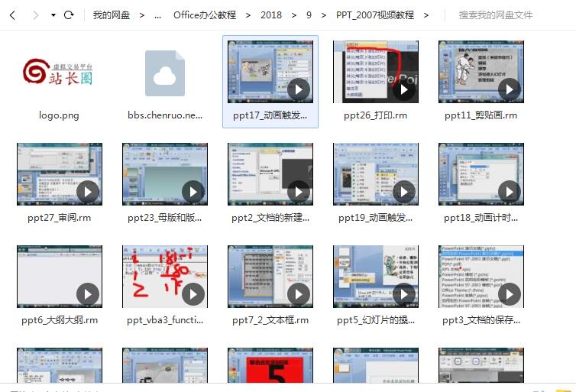576x392 pixels.
Task: Click the PPT_2007视频教程 breadcrumb
Action: (374, 15)
